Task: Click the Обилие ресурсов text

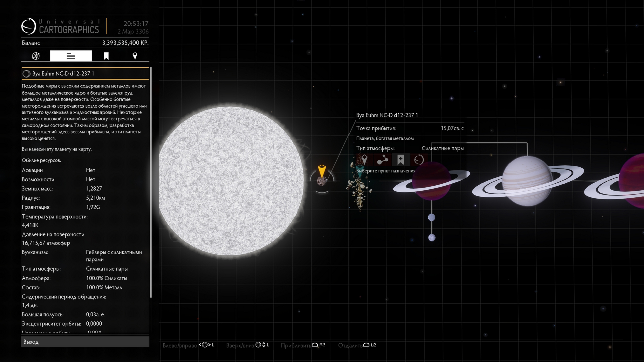Action: pos(41,160)
